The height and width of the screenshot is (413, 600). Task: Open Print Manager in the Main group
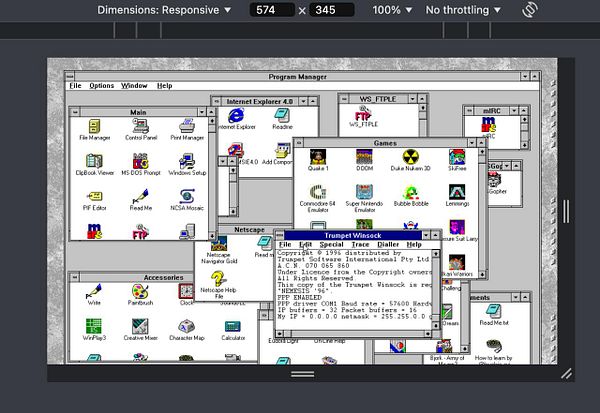click(187, 129)
